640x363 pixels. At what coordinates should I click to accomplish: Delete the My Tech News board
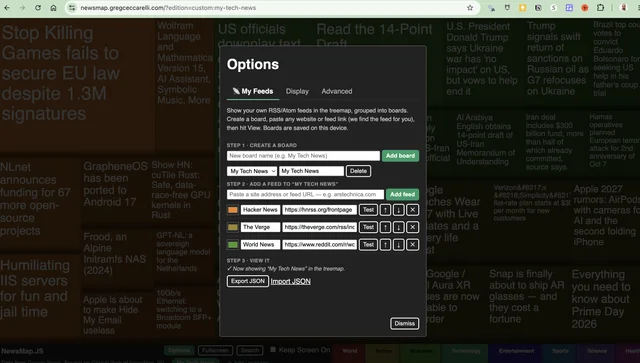pos(358,171)
